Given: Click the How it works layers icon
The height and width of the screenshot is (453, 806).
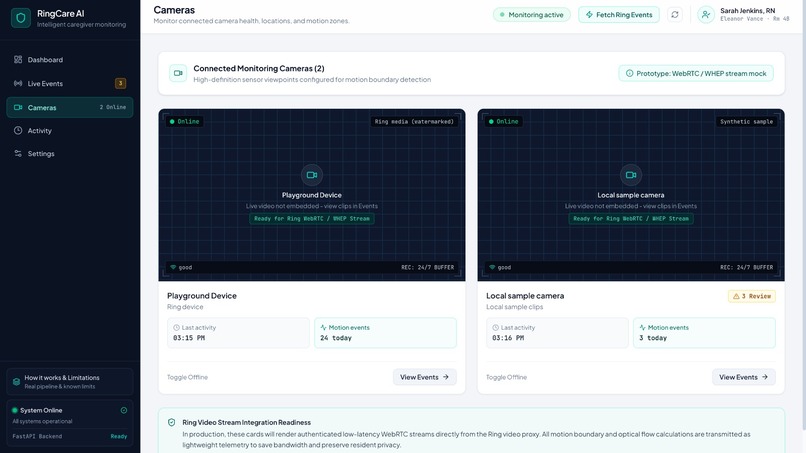Looking at the screenshot, I should [x=16, y=382].
